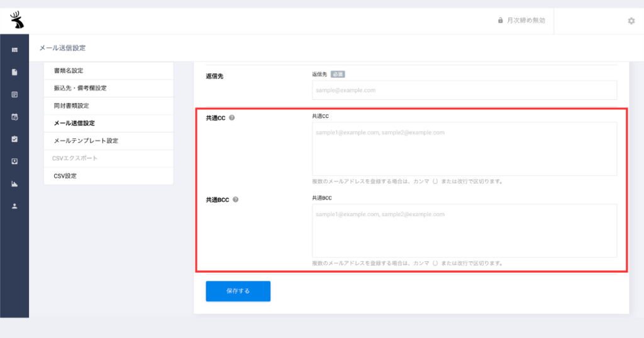Click the comma-separator hint under 共通BCC
Screen dimensions: 644x338
[x=408, y=263]
